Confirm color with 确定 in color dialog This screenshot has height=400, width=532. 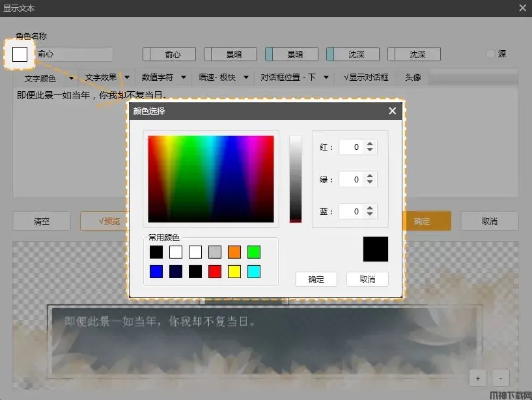316,279
